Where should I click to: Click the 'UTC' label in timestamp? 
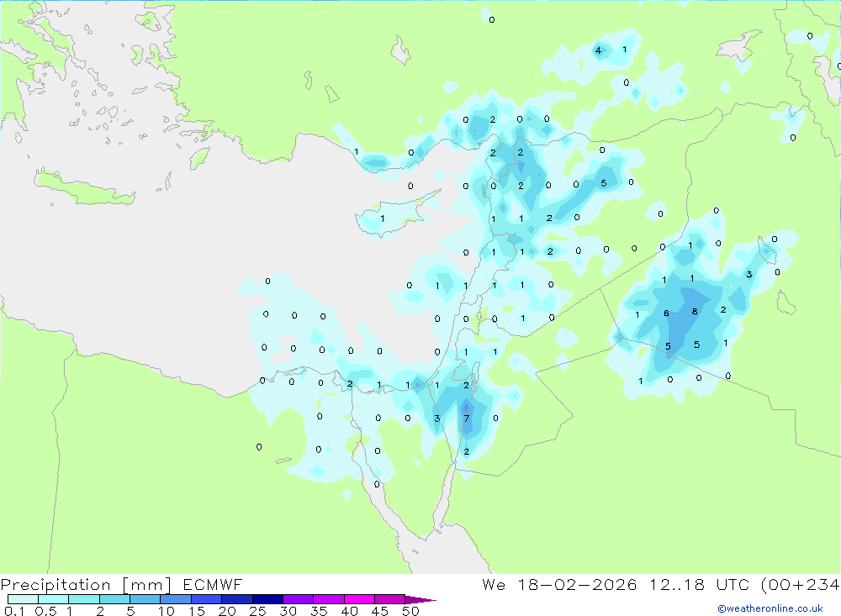pos(733,584)
